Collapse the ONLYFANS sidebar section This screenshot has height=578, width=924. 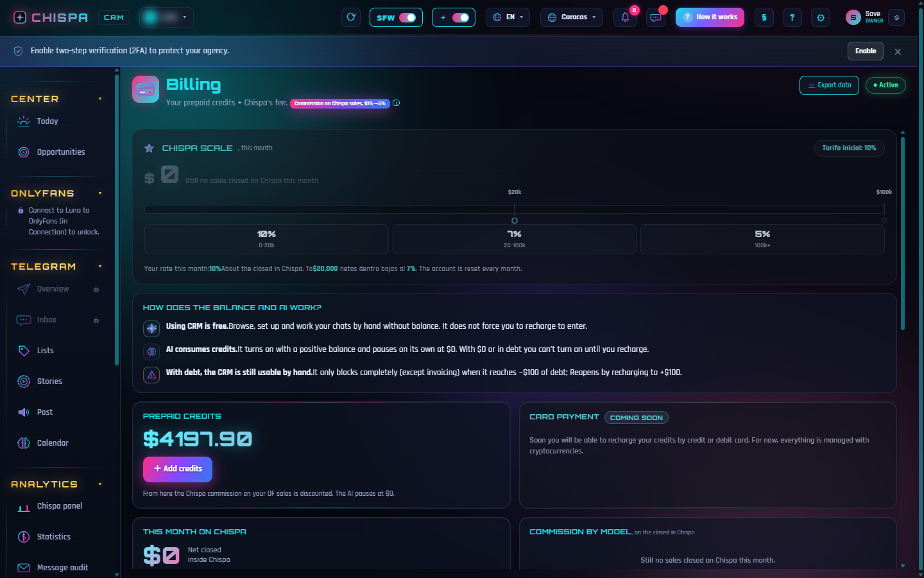pos(100,193)
